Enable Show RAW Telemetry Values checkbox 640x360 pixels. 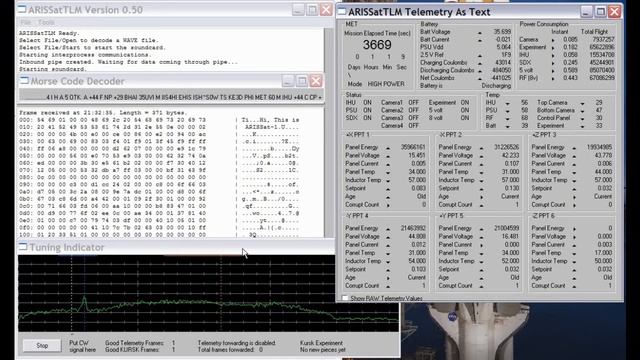click(x=345, y=298)
